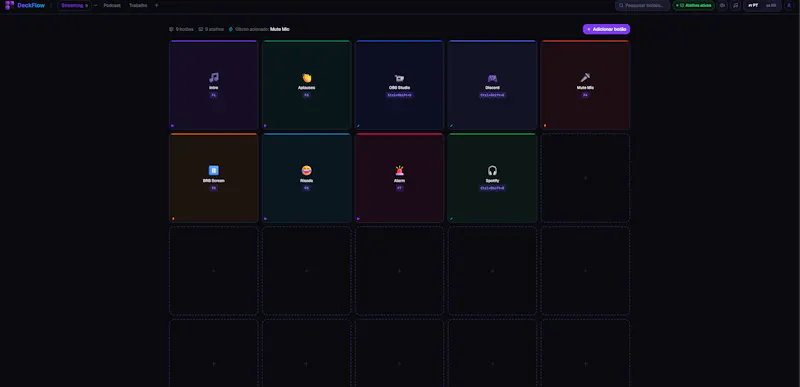
Task: Launch the Spotify headphones icon
Action: click(x=492, y=170)
